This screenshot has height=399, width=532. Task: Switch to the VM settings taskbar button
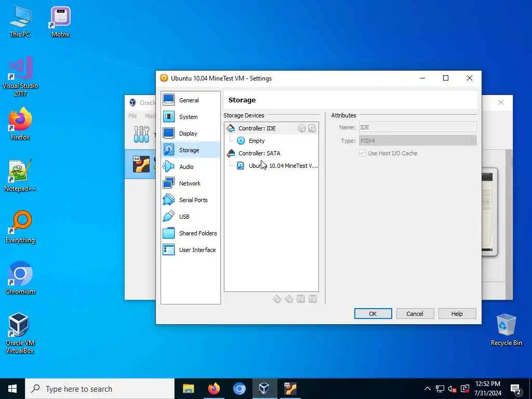pos(290,389)
